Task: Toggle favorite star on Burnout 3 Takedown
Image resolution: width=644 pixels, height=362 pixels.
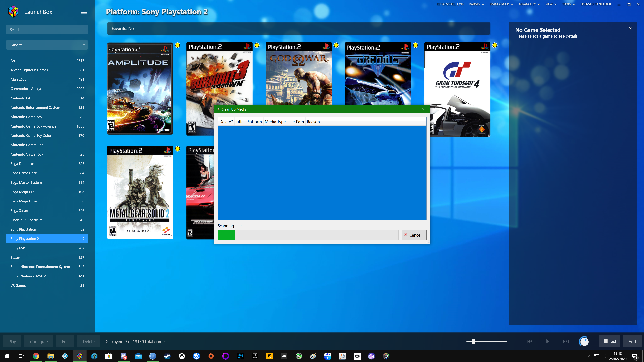Action: tap(257, 45)
